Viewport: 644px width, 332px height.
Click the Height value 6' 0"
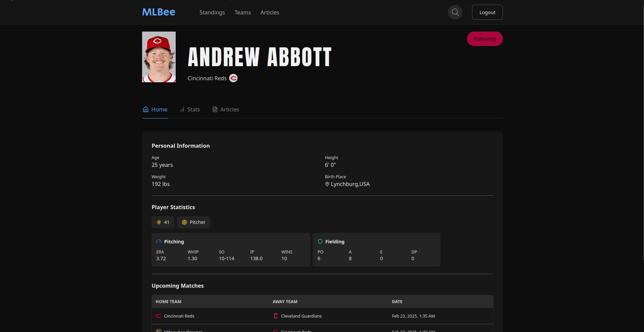tap(330, 165)
